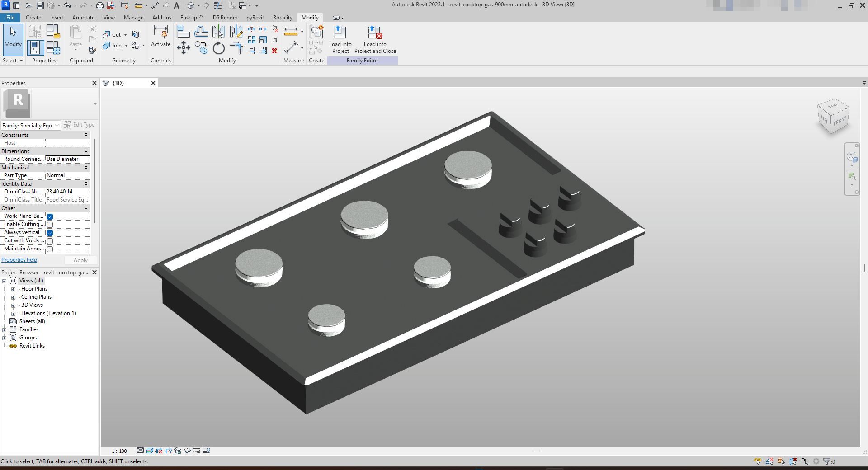Toggle Work Plane-Based checkbox
Screen dimensions: 868x470
point(50,216)
